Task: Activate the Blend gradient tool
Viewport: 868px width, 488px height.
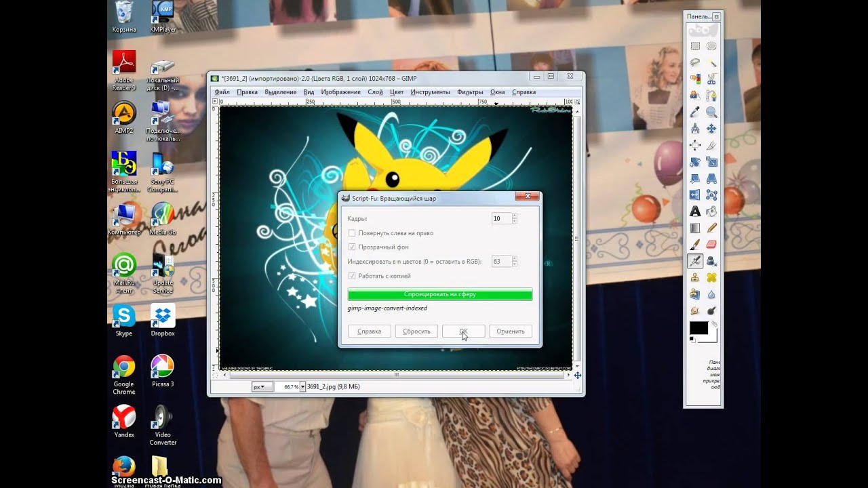Action: (x=695, y=228)
